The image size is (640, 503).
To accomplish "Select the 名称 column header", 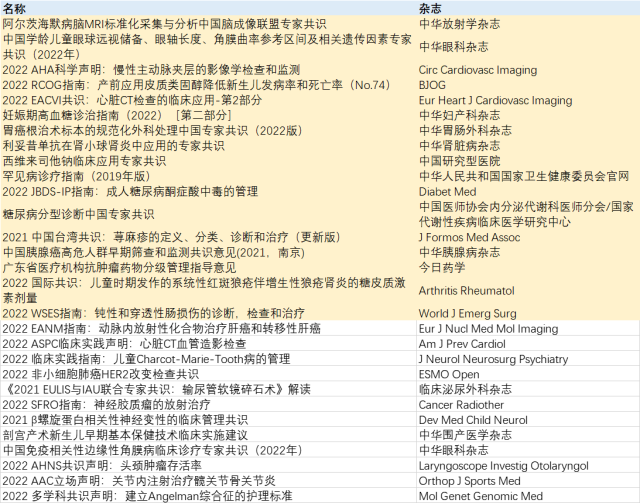I will pyautogui.click(x=208, y=8).
